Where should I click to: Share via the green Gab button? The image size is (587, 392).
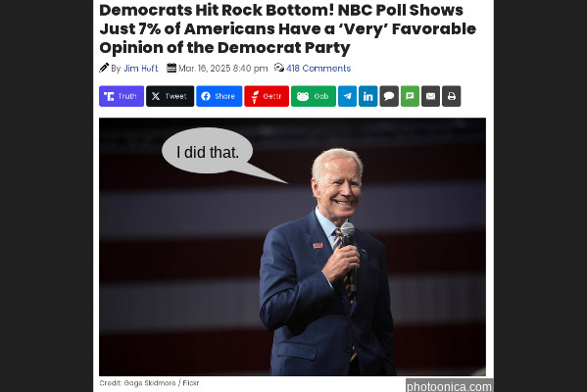314,96
